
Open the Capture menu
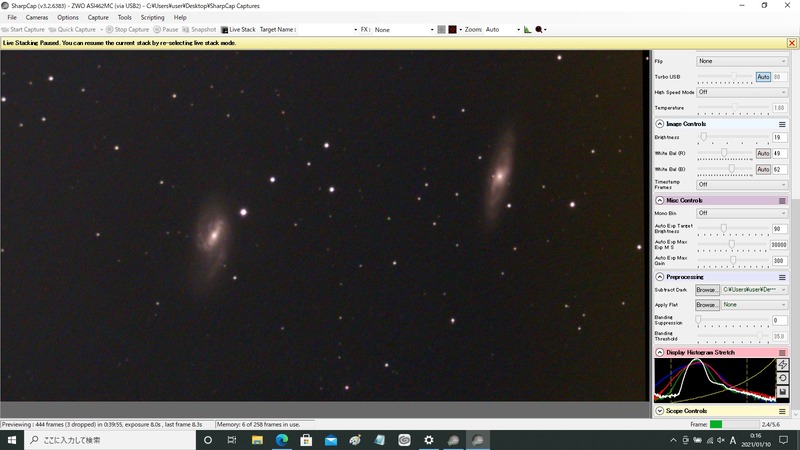click(x=98, y=17)
